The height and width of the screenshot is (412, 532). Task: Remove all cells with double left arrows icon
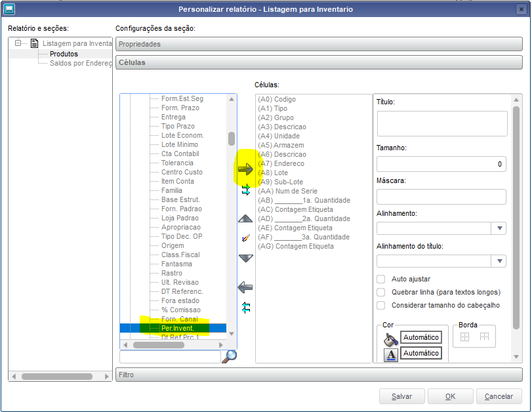246,308
